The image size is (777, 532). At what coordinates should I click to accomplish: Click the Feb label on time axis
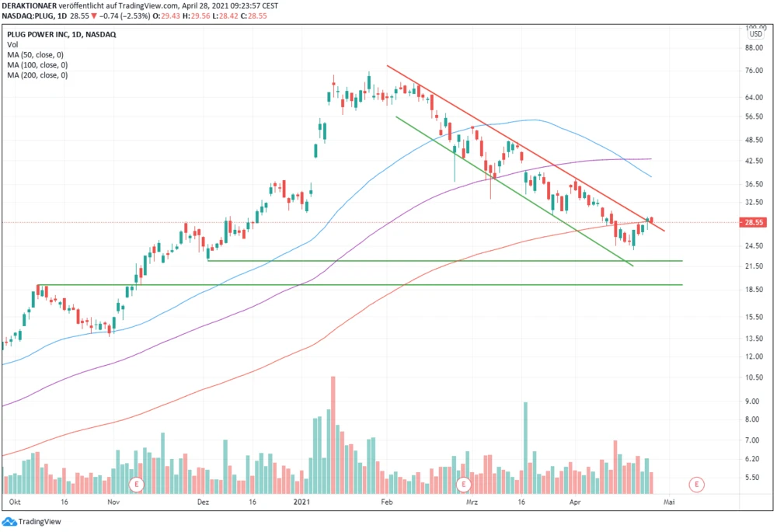(385, 502)
